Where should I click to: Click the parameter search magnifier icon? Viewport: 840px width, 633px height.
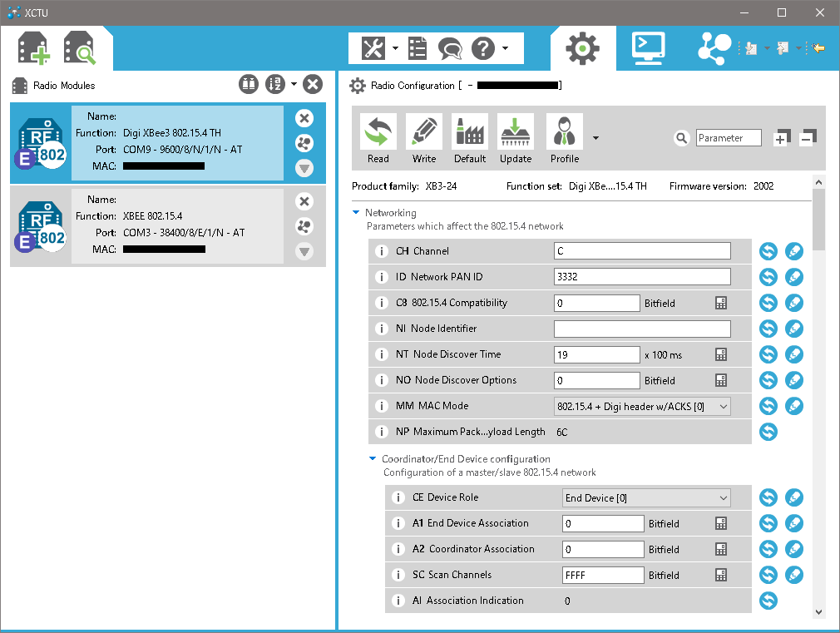[681, 138]
